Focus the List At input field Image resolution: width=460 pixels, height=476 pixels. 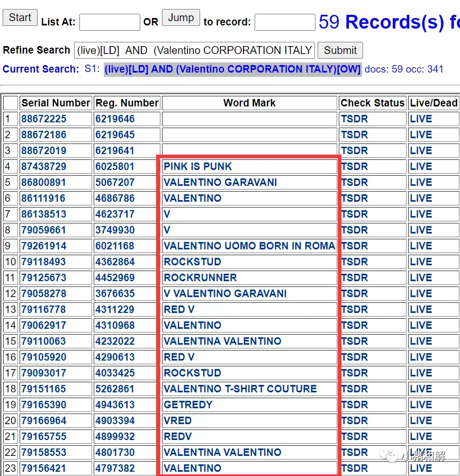[110, 22]
